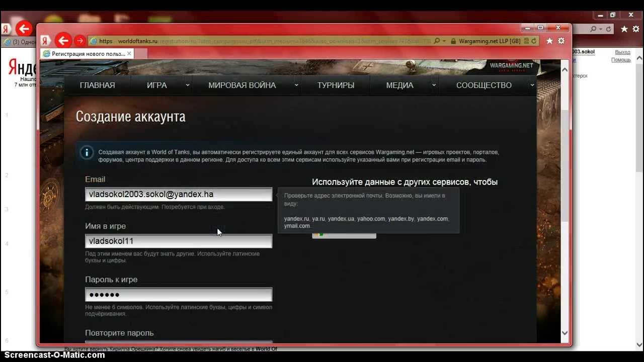Viewport: 644px width, 362px height.
Task: Open tools gear in background browser window
Action: tap(636, 29)
